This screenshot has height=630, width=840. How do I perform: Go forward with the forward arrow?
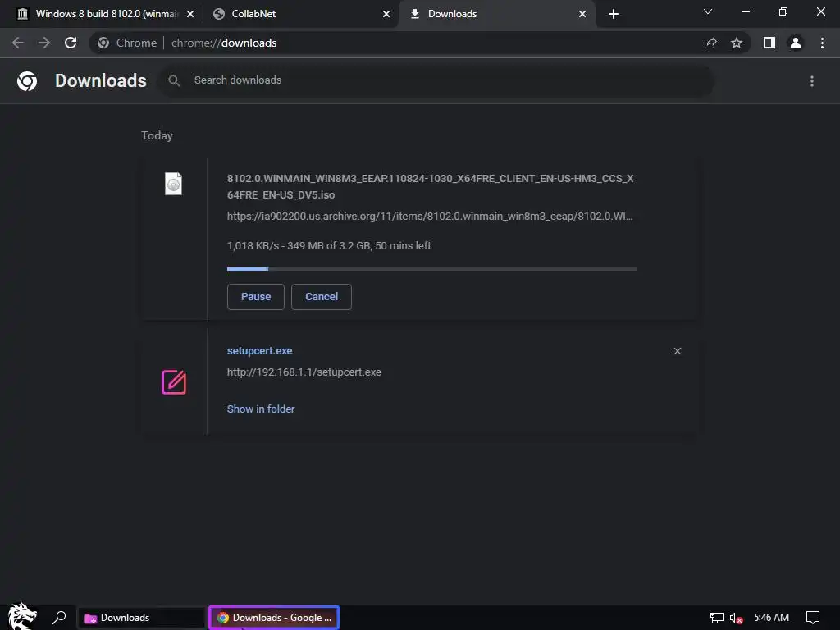tap(44, 43)
